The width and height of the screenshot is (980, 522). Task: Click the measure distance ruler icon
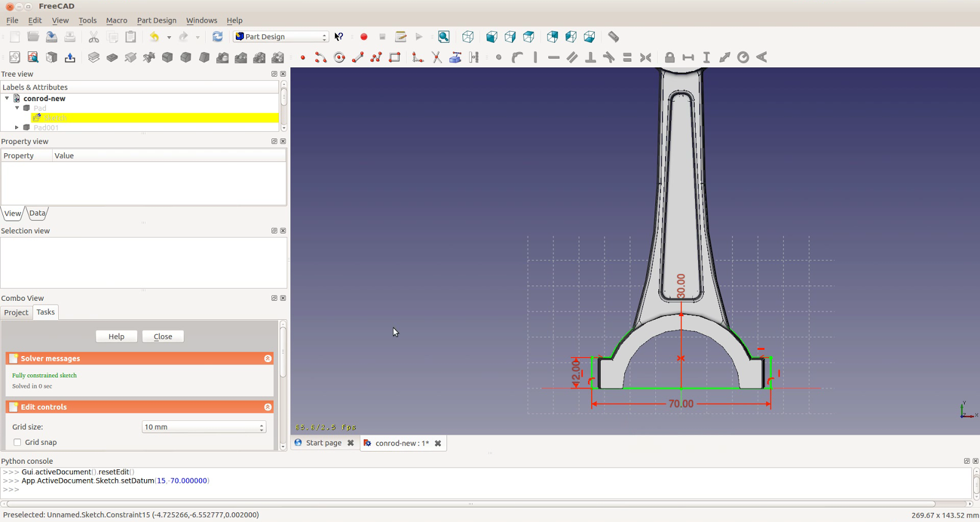pos(613,37)
